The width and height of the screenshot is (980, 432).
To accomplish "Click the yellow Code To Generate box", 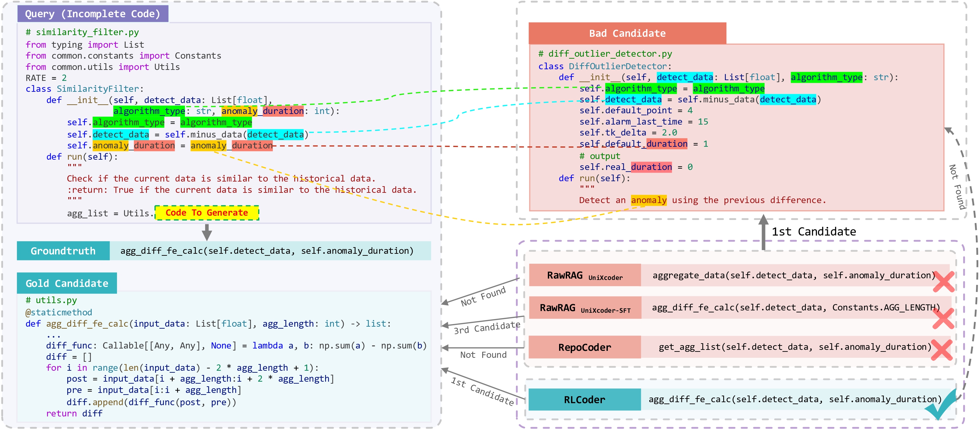I will (x=206, y=213).
